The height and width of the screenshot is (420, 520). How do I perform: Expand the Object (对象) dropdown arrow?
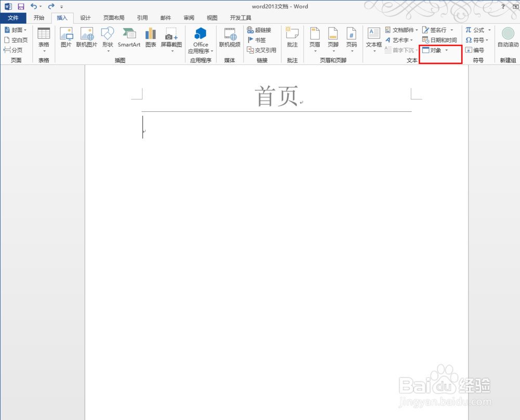pyautogui.click(x=446, y=50)
